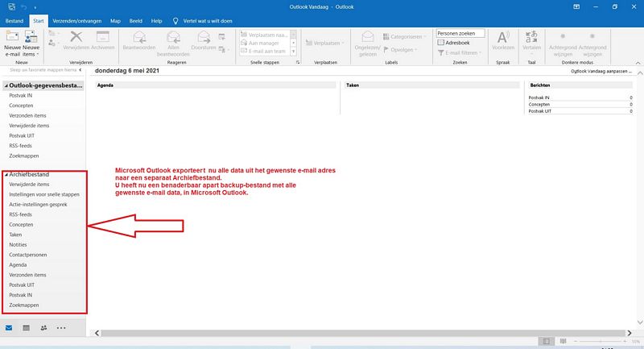The image size is (644, 349).
Task: Click Outlook Vandaag aanpassen link
Action: [601, 71]
